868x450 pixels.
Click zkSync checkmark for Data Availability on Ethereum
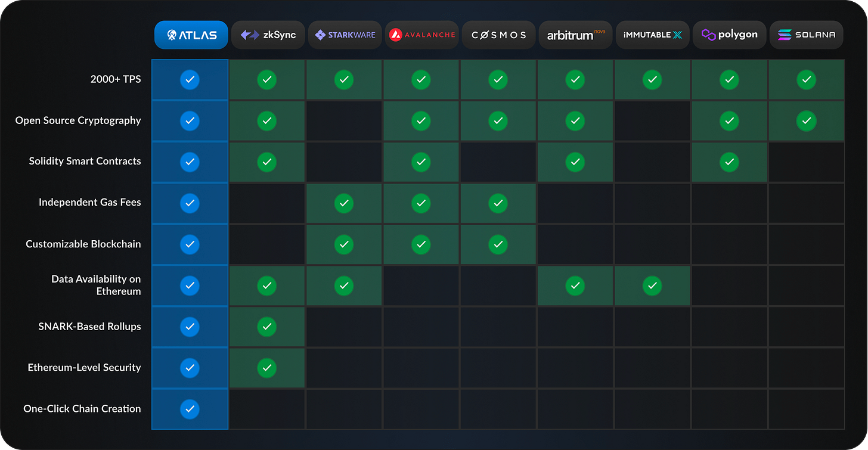266,285
